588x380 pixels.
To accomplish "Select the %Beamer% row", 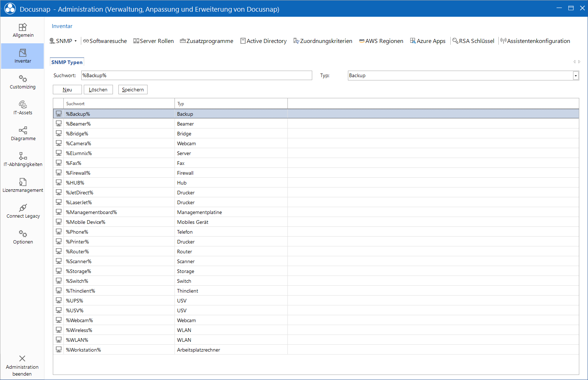I will (x=316, y=124).
